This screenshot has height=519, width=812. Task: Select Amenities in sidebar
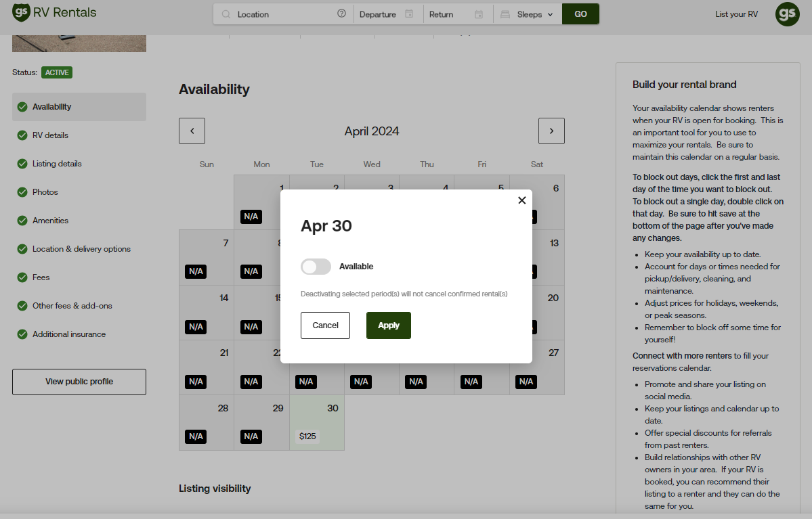(x=50, y=221)
